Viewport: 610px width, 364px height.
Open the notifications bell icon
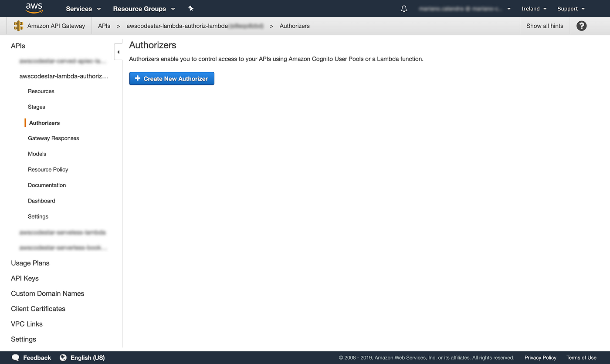(x=403, y=8)
